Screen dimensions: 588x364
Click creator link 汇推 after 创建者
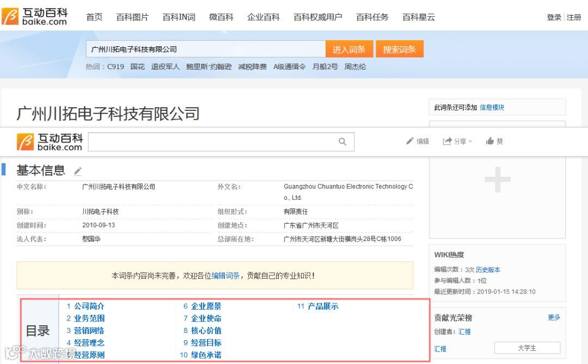tap(464, 332)
